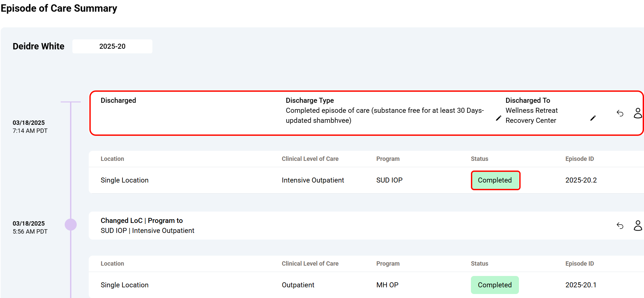644x298 pixels.
Task: Click the pencil icon beside Wellness Retreat Recovery Center
Action: [593, 118]
